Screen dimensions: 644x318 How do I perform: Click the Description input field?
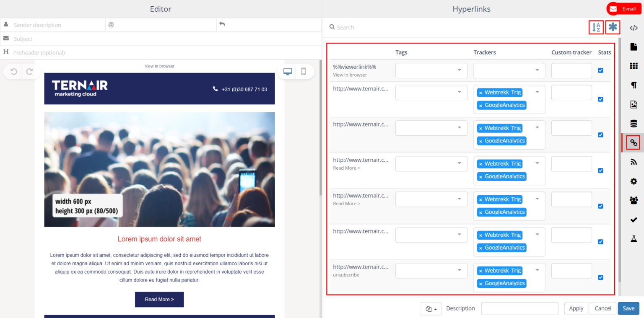[519, 309]
